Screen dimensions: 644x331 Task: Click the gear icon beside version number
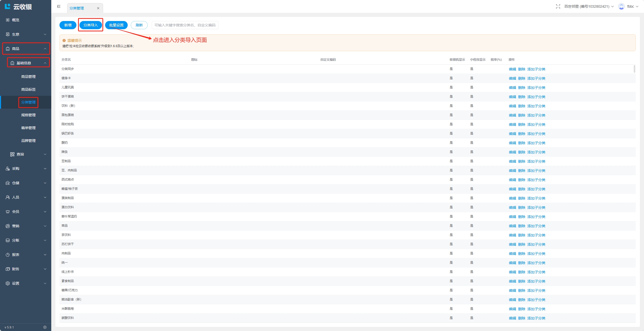click(45, 327)
